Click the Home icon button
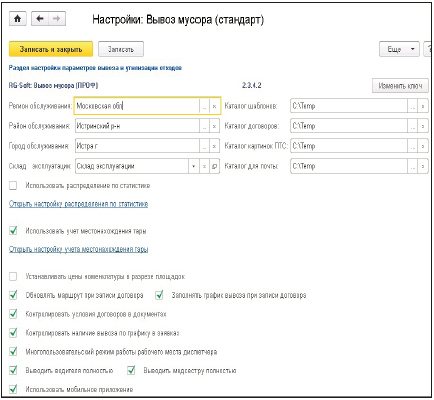Screen dimensions: 434x400 tap(18, 19)
